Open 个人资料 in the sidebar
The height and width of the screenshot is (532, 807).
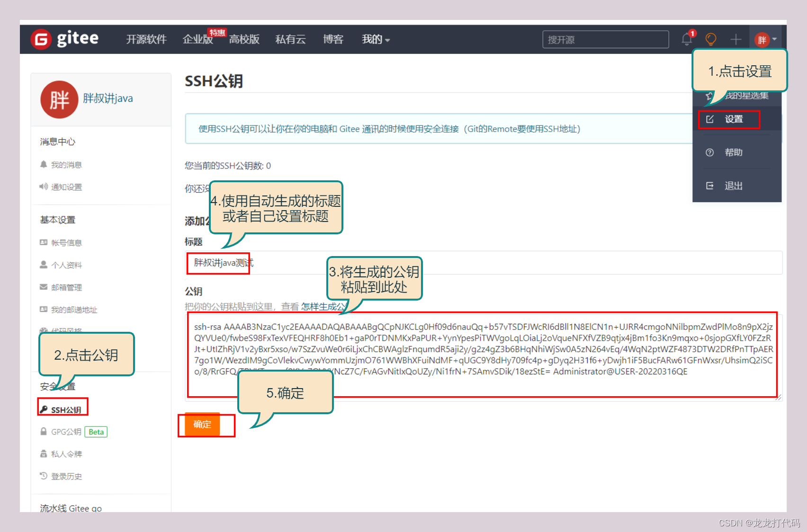(x=66, y=265)
